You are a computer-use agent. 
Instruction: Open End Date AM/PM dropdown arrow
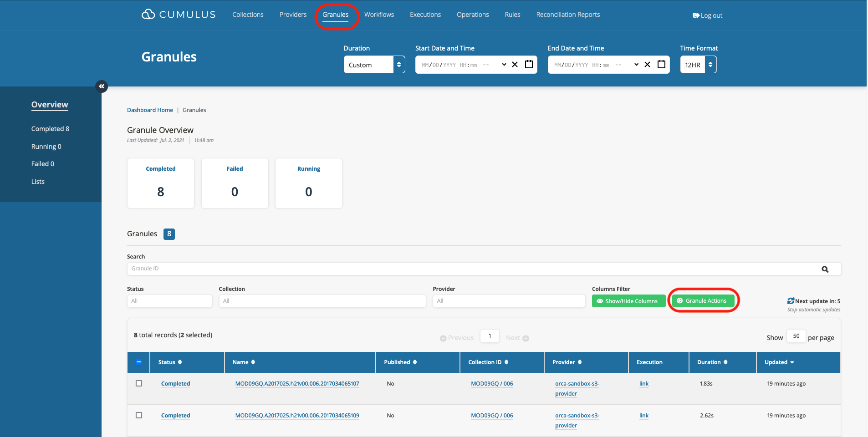[x=636, y=65]
